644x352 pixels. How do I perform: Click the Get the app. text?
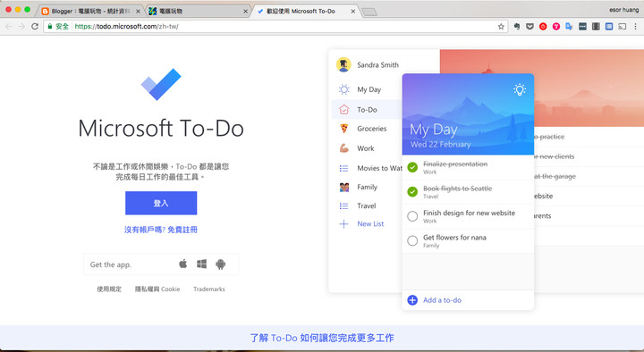111,264
